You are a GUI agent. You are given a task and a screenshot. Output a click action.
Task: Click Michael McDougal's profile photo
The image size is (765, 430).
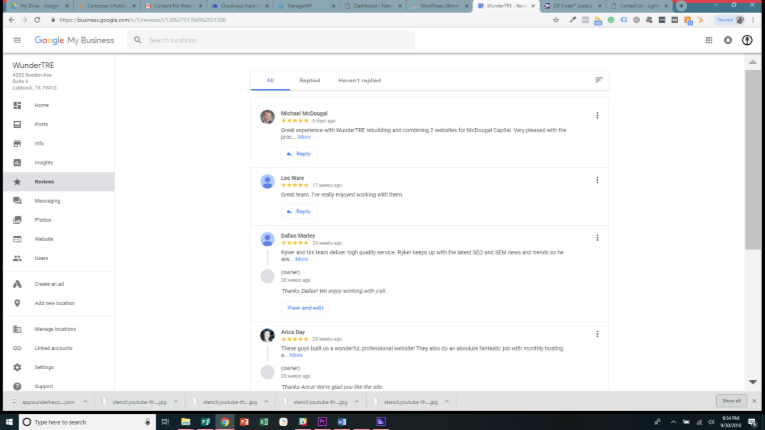pyautogui.click(x=267, y=117)
